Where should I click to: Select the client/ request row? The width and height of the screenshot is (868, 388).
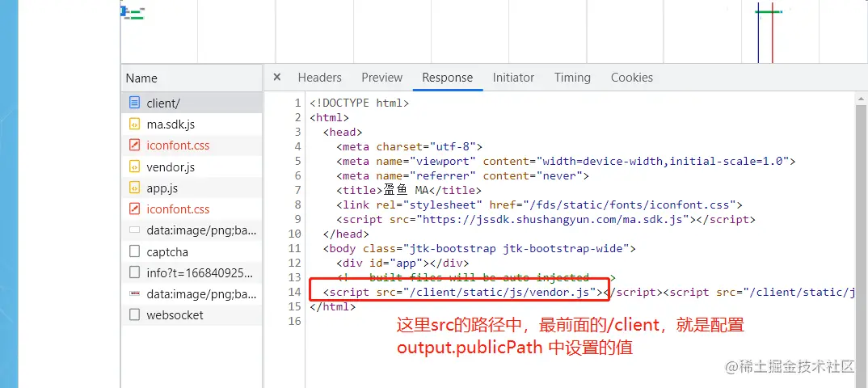coord(192,103)
